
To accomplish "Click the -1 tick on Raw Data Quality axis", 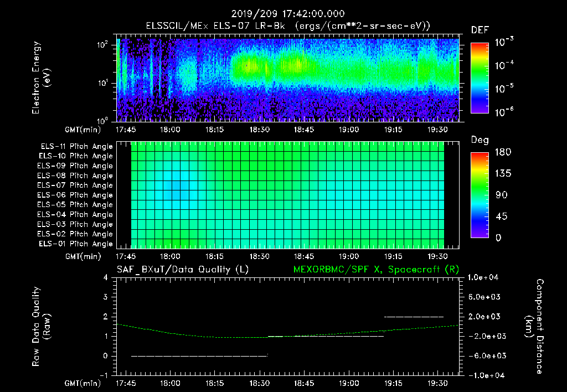I will coord(104,375).
